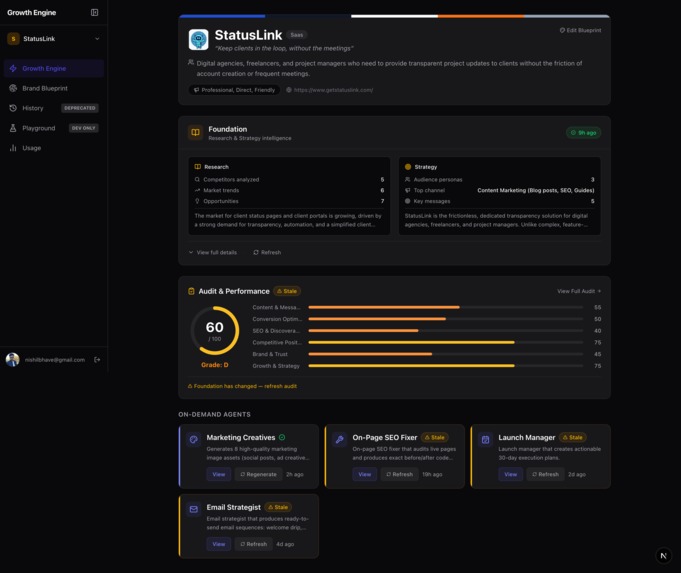Select Growth Engine in sidebar

coord(54,69)
